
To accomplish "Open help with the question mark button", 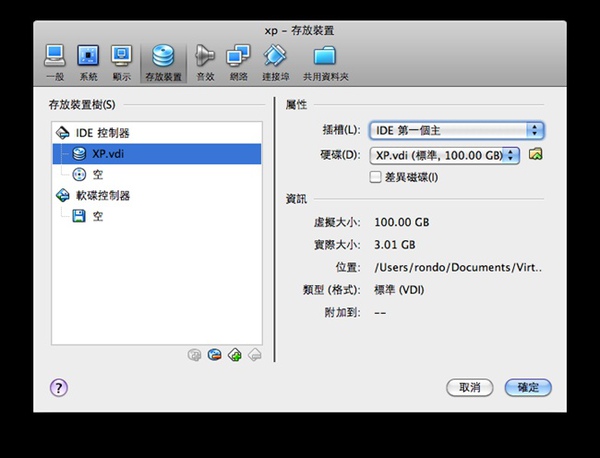I will coord(59,388).
